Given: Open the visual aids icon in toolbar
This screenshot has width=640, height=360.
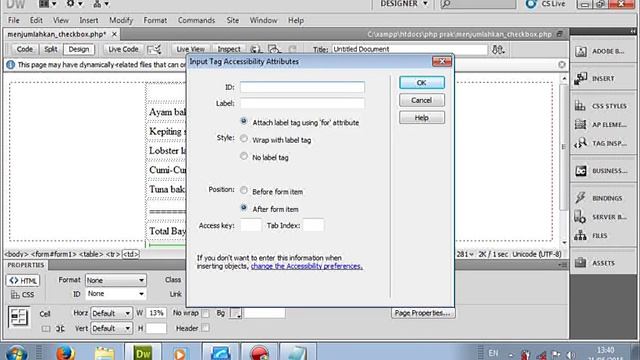Looking at the screenshot, I should tap(274, 50).
